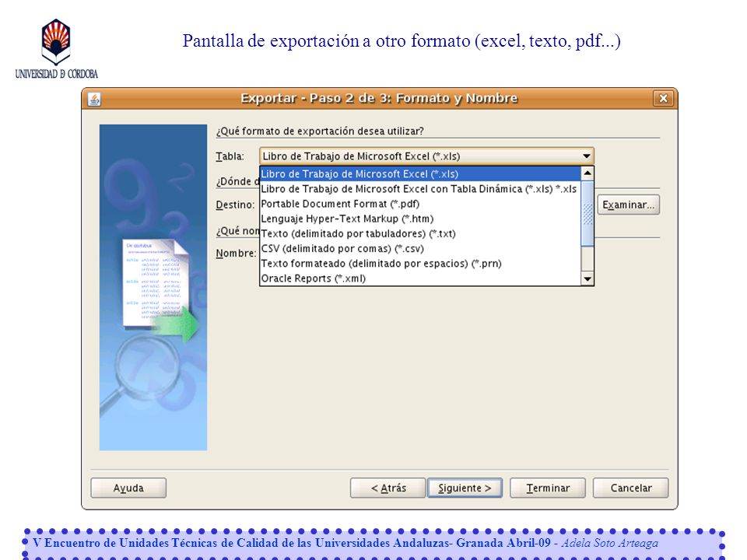Select Portable Document Format (*.pdf) option
The height and width of the screenshot is (560, 747).
[420, 204]
